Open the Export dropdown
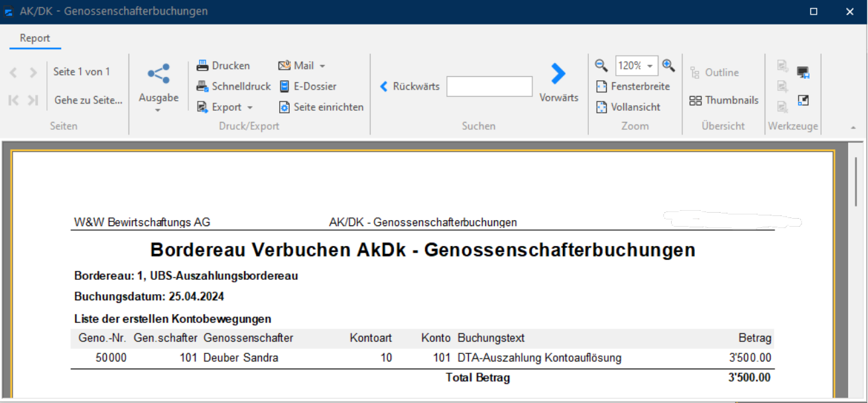The width and height of the screenshot is (868, 403). point(225,107)
